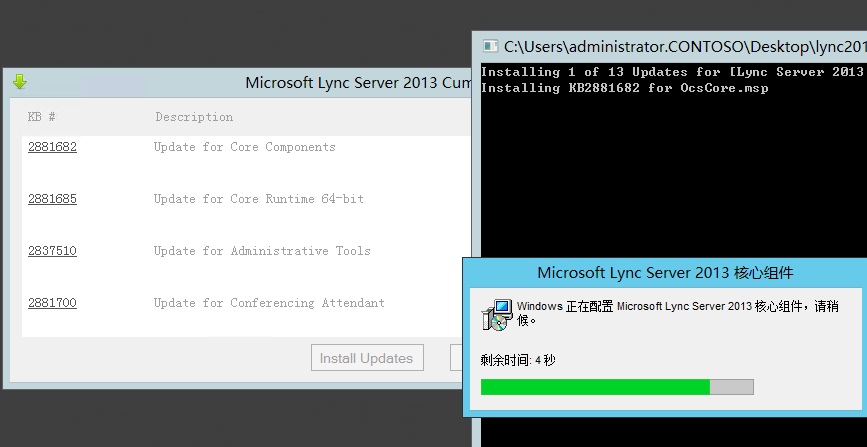Click the Lync Server 2013 Cumulative Update window title

pyautogui.click(x=358, y=82)
